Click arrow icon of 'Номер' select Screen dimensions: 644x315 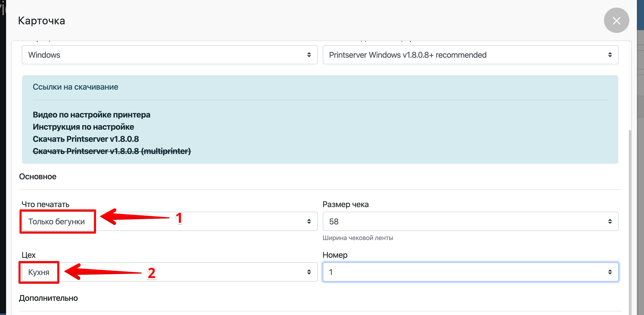pyautogui.click(x=610, y=272)
